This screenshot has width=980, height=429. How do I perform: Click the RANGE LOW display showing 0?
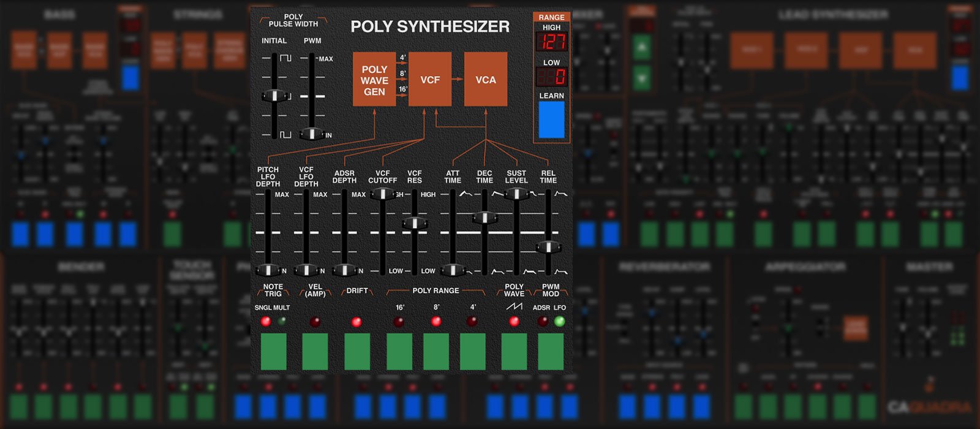click(x=551, y=77)
